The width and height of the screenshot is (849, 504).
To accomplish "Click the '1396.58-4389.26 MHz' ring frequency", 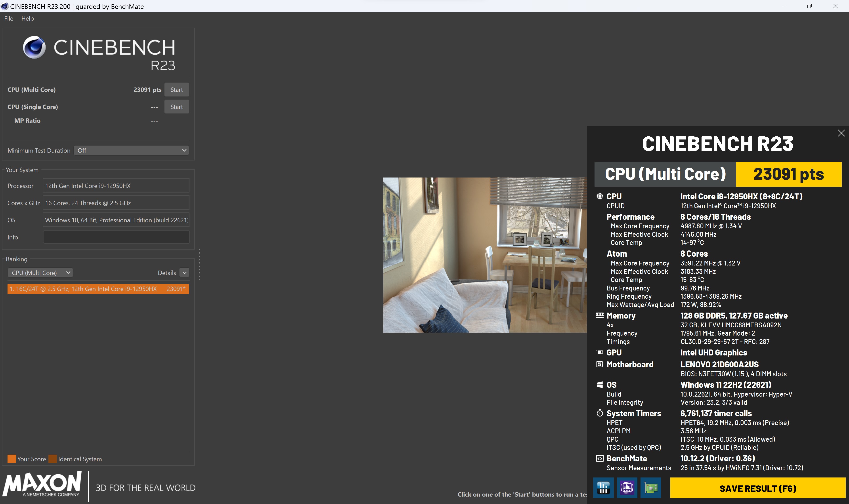I will [711, 296].
